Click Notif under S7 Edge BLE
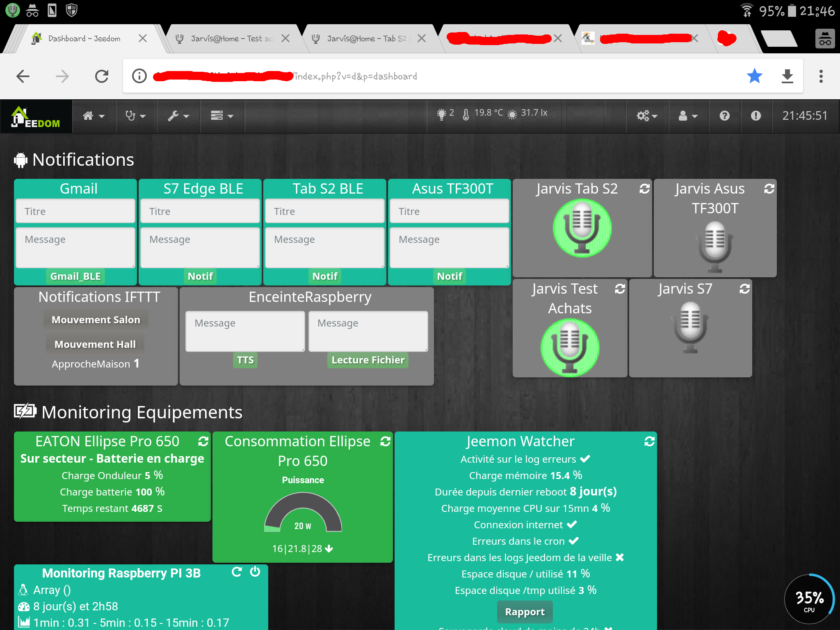 pos(200,276)
